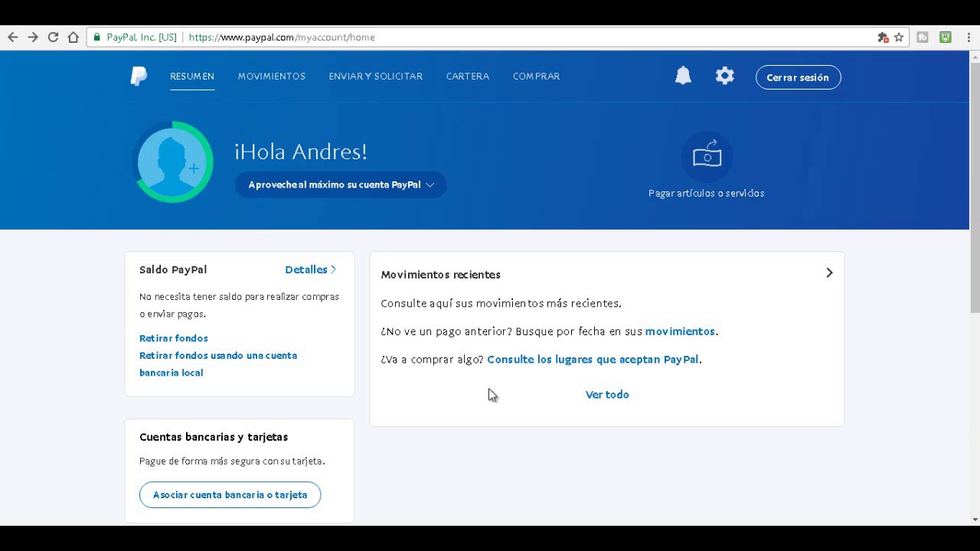Click the ¡Hola Andres! greeting
Screen dimensions: 980x551
tap(301, 152)
